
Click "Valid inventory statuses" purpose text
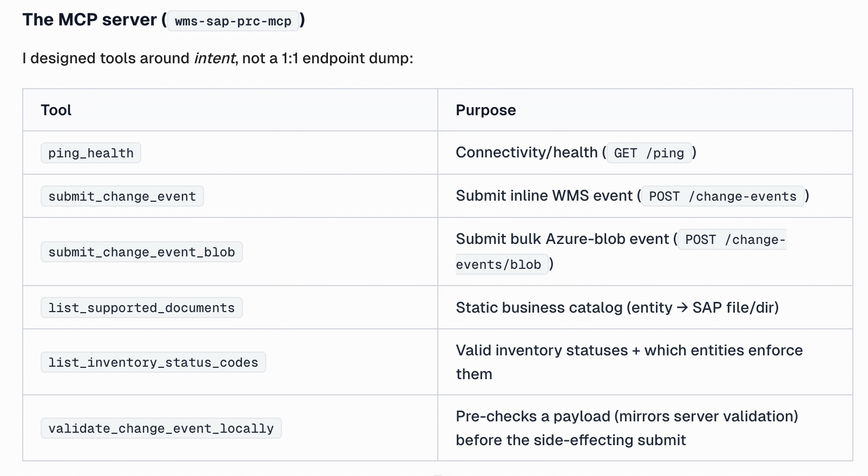pyautogui.click(x=542, y=351)
